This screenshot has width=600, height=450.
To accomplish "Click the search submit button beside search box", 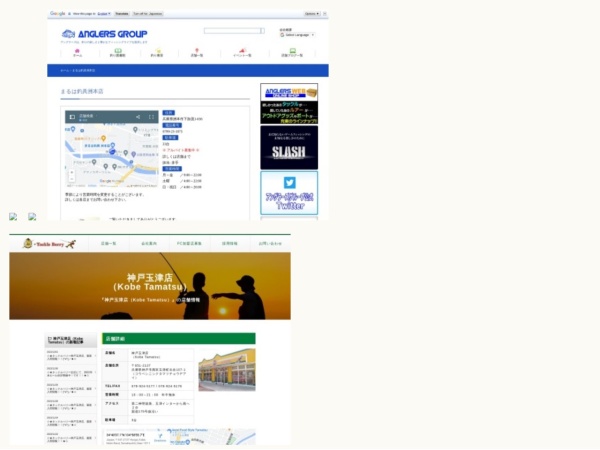I will [x=262, y=31].
